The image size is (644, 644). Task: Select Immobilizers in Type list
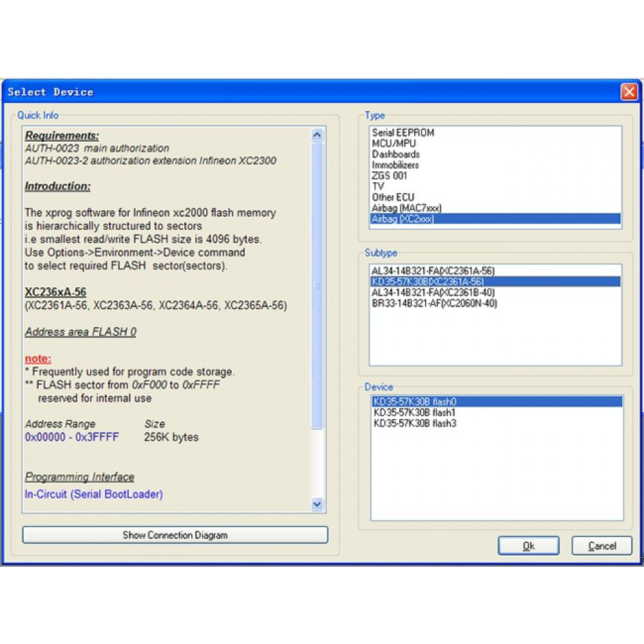coord(395,165)
